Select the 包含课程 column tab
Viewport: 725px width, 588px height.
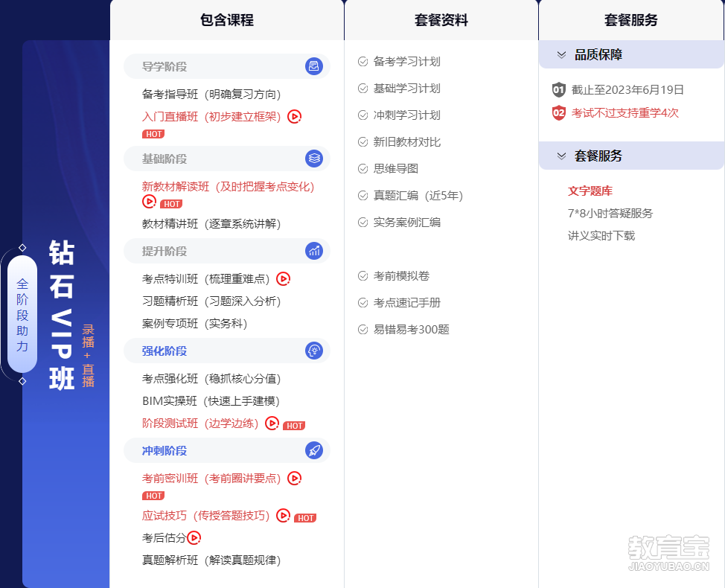click(x=227, y=20)
